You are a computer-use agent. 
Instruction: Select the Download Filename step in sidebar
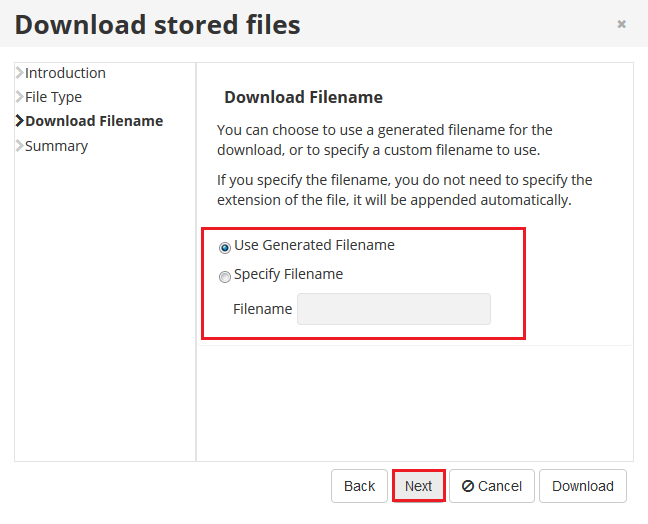[94, 121]
